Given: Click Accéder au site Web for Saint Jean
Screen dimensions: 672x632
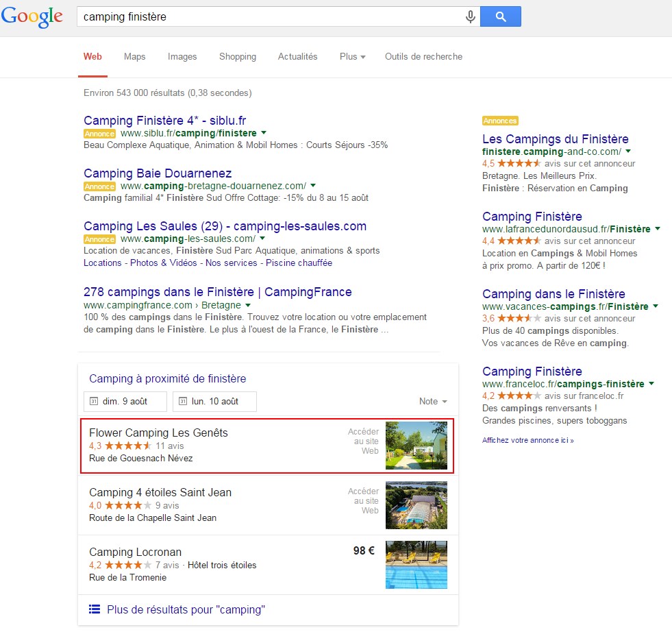Looking at the screenshot, I should 364,501.
